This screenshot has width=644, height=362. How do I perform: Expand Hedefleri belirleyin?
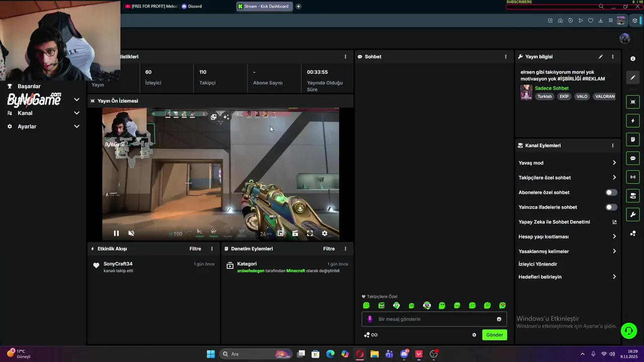567,277
